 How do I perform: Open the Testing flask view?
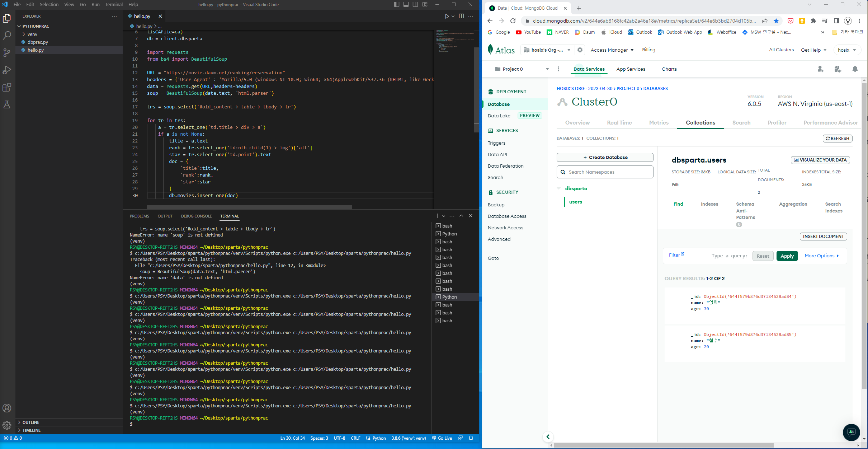point(7,104)
